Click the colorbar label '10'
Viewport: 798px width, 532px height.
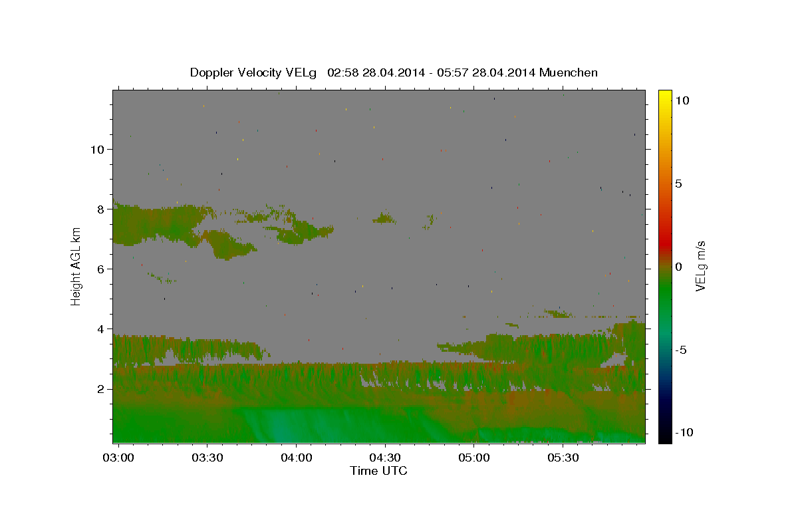pyautogui.click(x=682, y=100)
